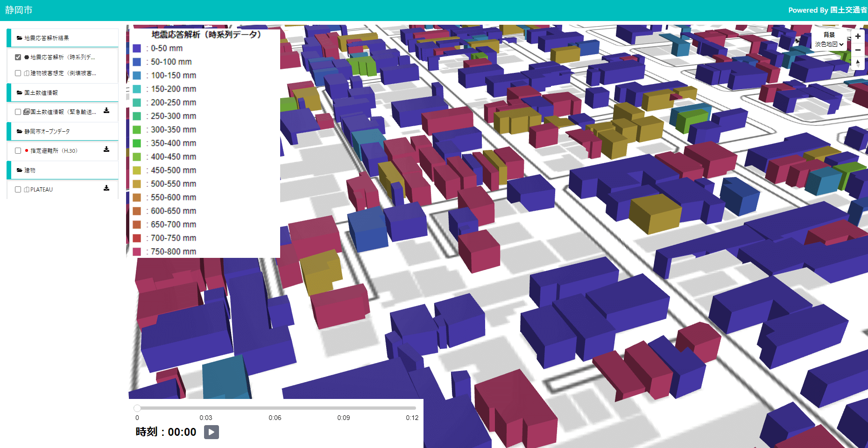Click the 550-600 mm orange swatch
This screenshot has width=868, height=448.
coord(137,197)
